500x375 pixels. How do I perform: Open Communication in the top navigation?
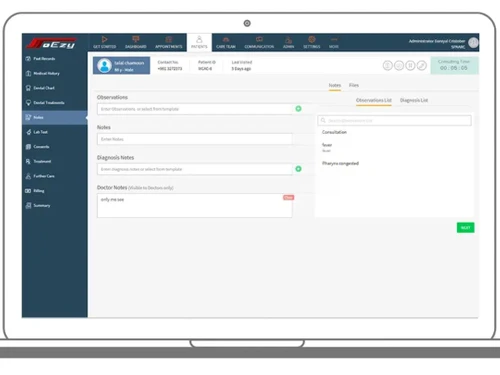[x=259, y=43]
